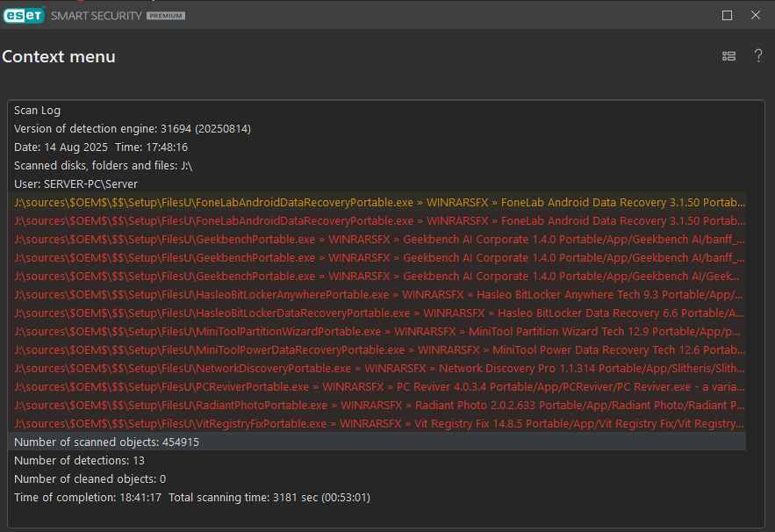
Task: Select the GeekbenchPortable.exe row ending in Geek...
Action: pos(377,277)
